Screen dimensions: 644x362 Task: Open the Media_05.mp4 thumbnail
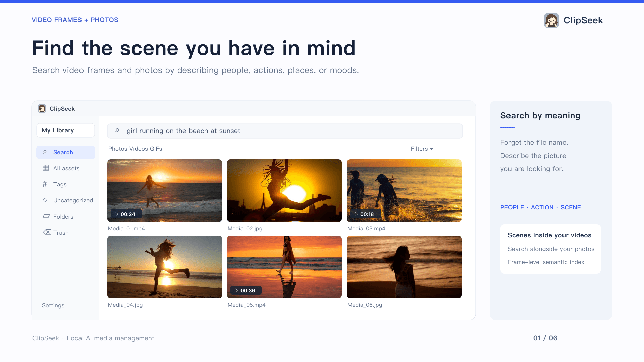click(284, 267)
